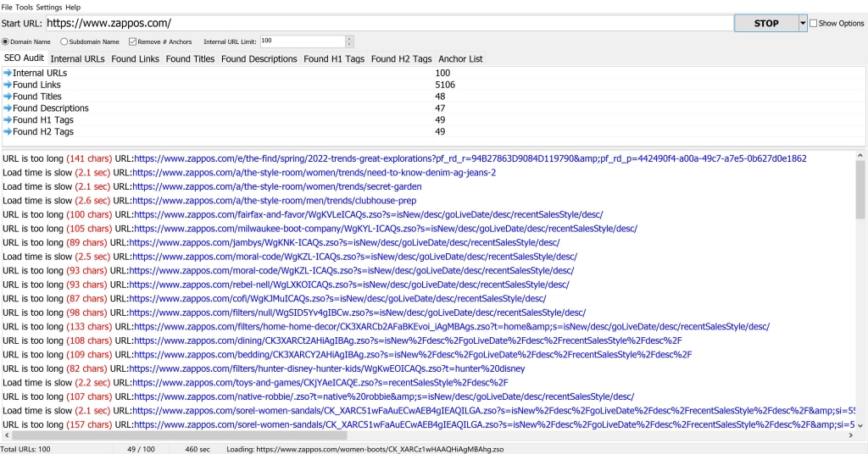Open the clubhouse-prep men trends link

(274, 201)
